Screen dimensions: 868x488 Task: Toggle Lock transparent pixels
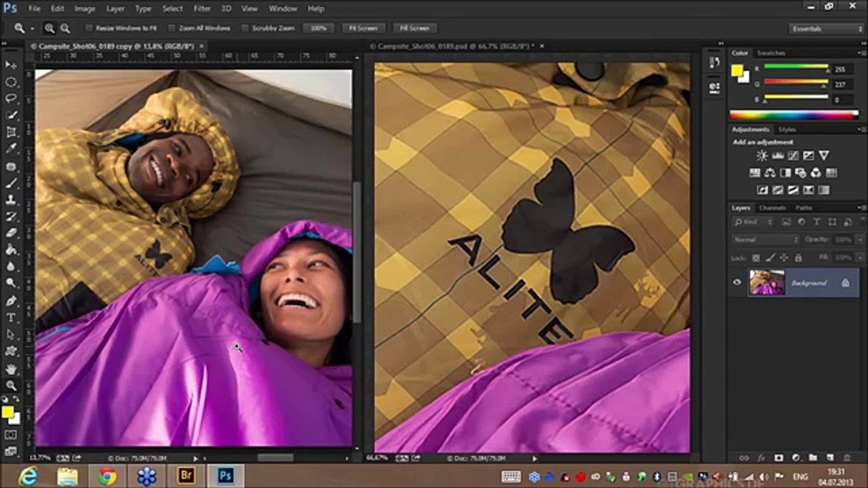pyautogui.click(x=755, y=258)
